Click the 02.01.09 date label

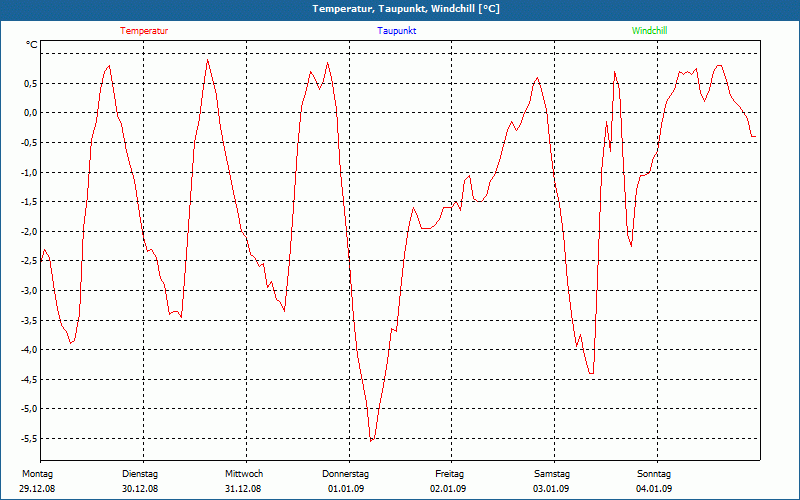coord(448,489)
